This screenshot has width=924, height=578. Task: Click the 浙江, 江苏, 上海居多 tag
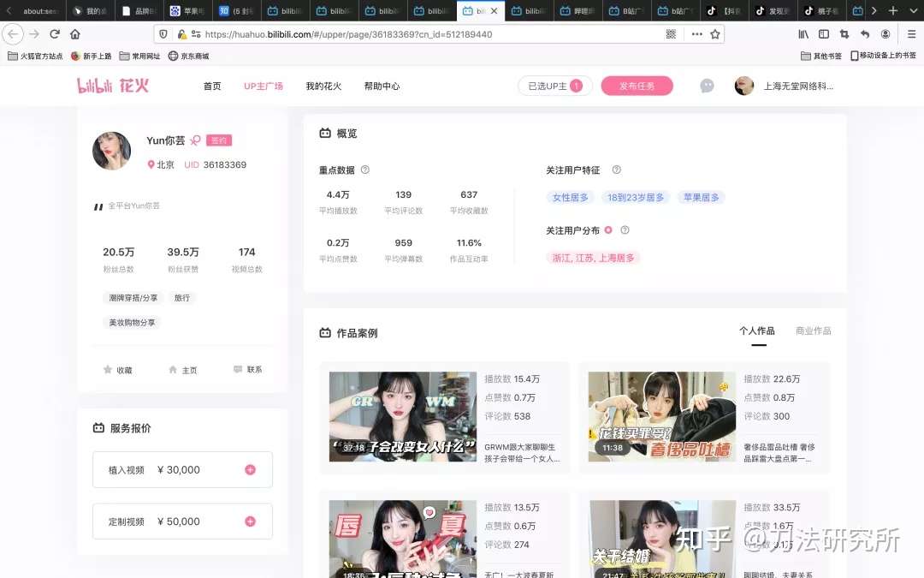click(x=594, y=258)
